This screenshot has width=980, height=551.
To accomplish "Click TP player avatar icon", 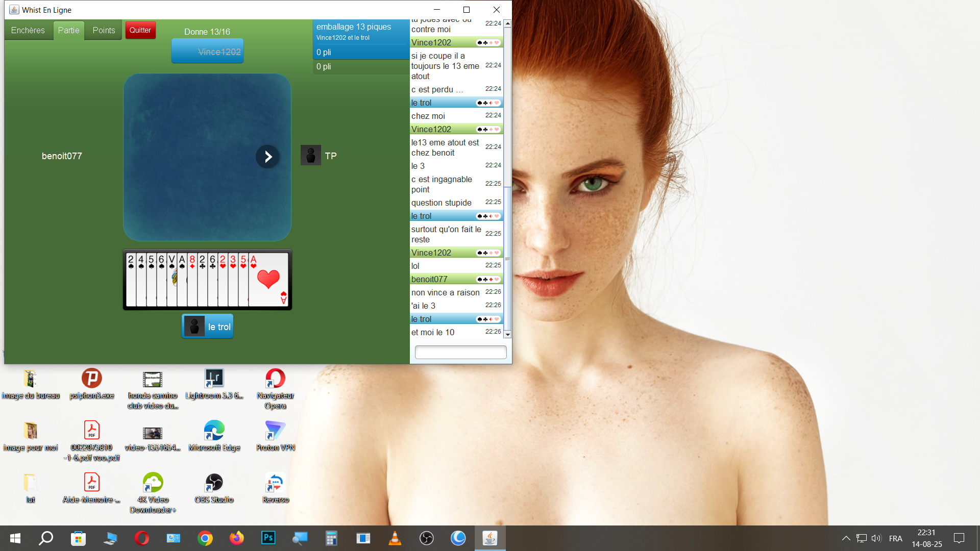I will click(x=310, y=156).
